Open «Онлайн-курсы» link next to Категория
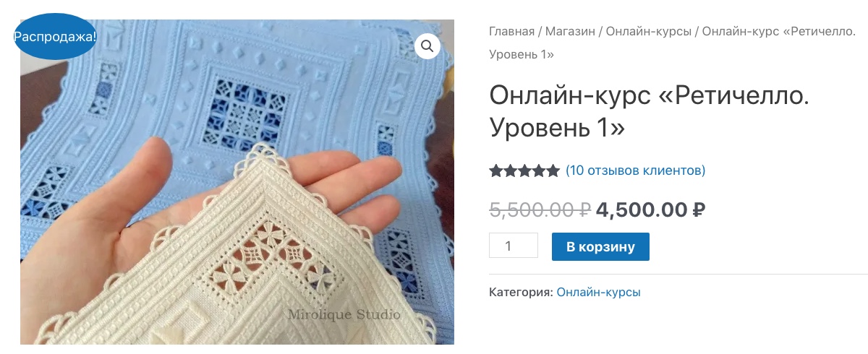 click(598, 293)
